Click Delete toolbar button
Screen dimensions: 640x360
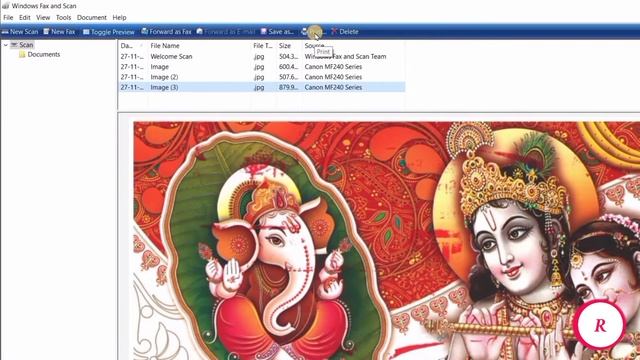(345, 31)
